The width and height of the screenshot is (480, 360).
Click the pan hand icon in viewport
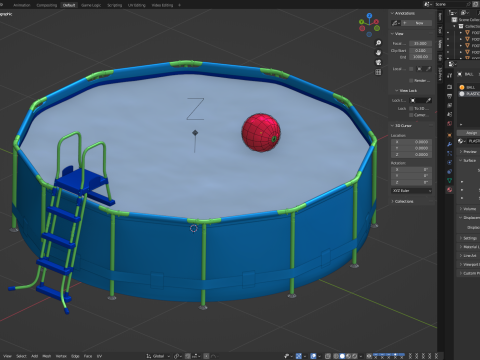point(378,53)
